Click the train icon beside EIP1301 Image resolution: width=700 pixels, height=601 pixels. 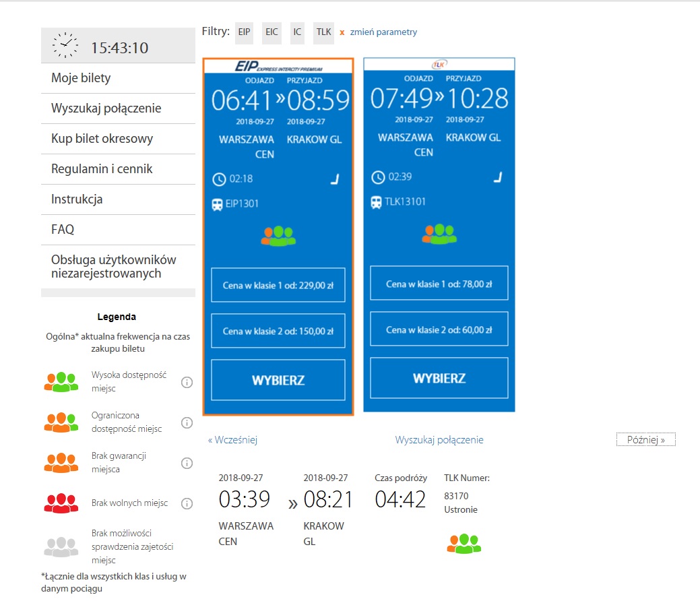tap(217, 205)
